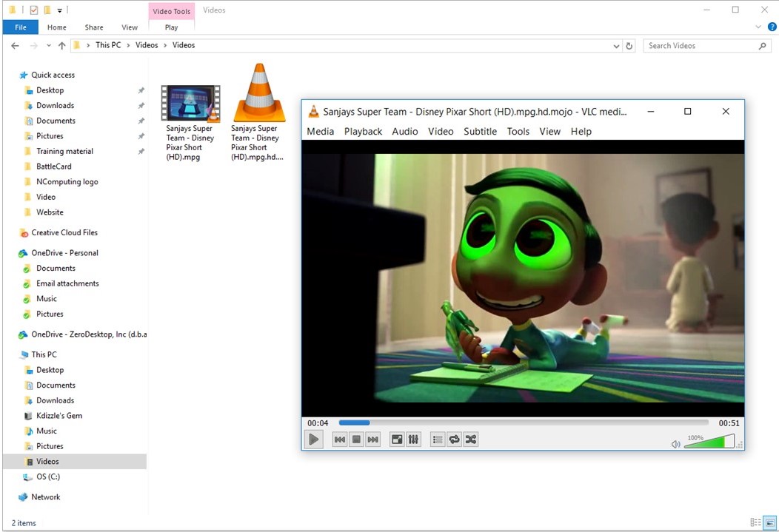
Task: Open the Playback menu in VLC
Action: [363, 132]
